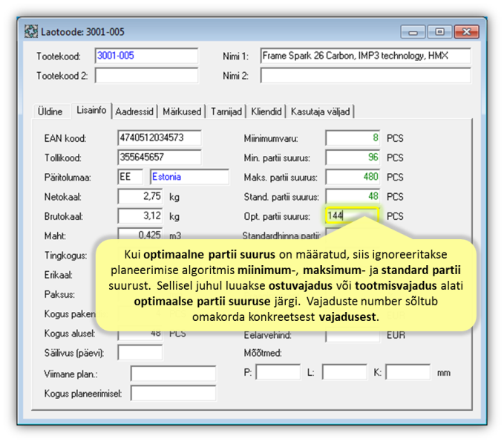Focus the empty Nimi 2 field
The width and height of the screenshot is (504, 442).
pos(365,76)
